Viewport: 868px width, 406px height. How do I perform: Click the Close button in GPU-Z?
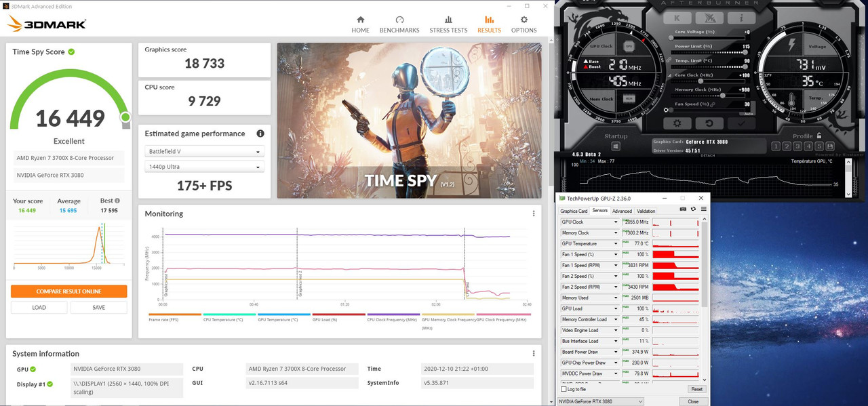pyautogui.click(x=693, y=401)
